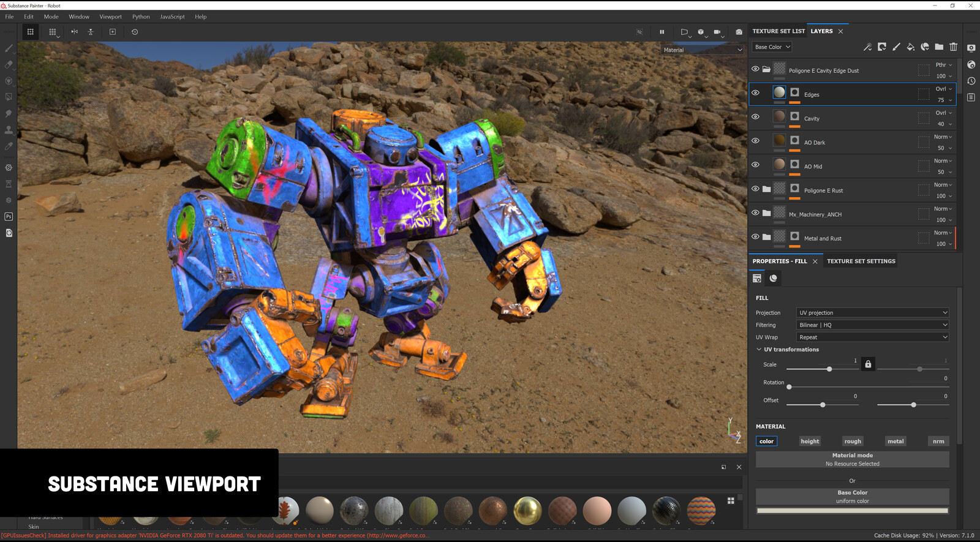Screen dimensions: 980x542
Task: Hide the Metal and Rust folder
Action: pyautogui.click(x=755, y=236)
